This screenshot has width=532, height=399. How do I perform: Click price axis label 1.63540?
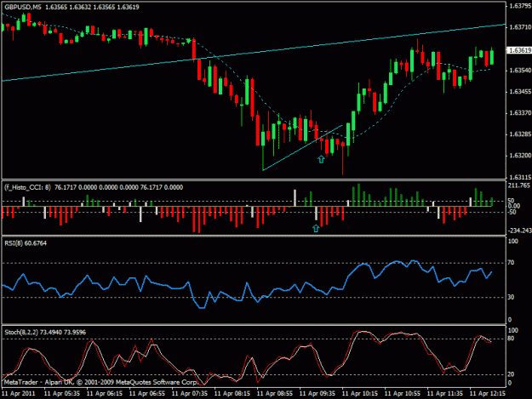coord(520,71)
